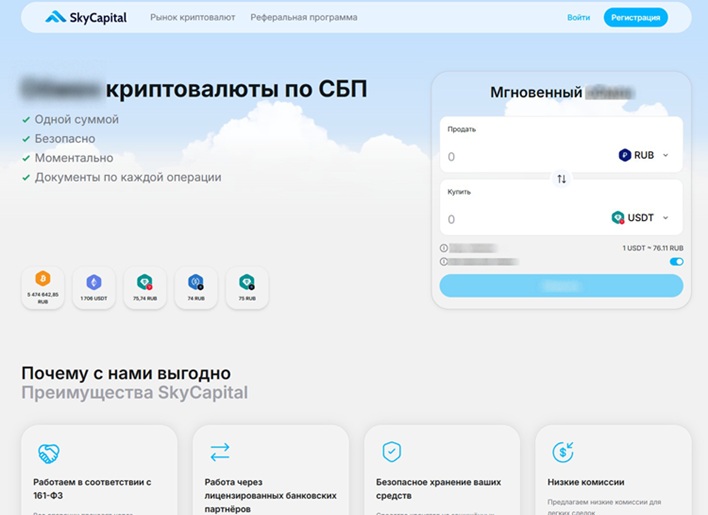Click title 'Безопасное хранение ваших средств'

click(x=438, y=489)
